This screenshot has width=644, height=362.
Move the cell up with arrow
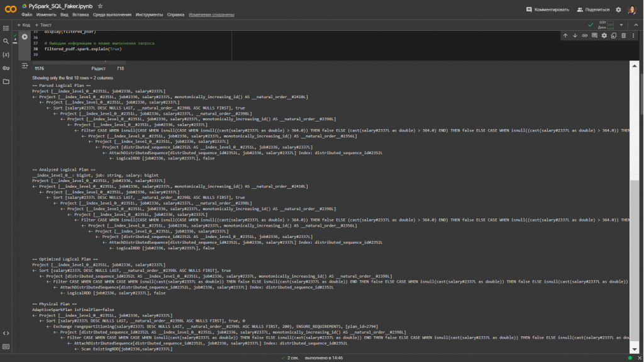(565, 35)
